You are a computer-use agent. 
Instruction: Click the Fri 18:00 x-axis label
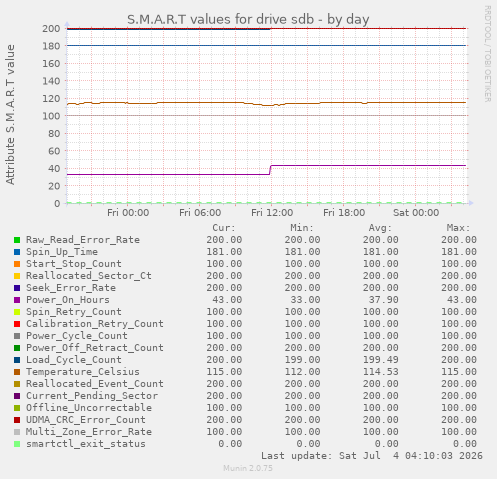[344, 213]
